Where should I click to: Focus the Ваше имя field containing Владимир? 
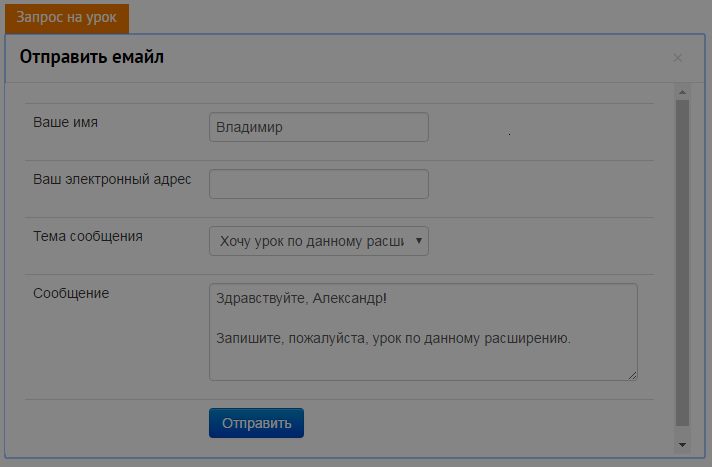tap(319, 127)
